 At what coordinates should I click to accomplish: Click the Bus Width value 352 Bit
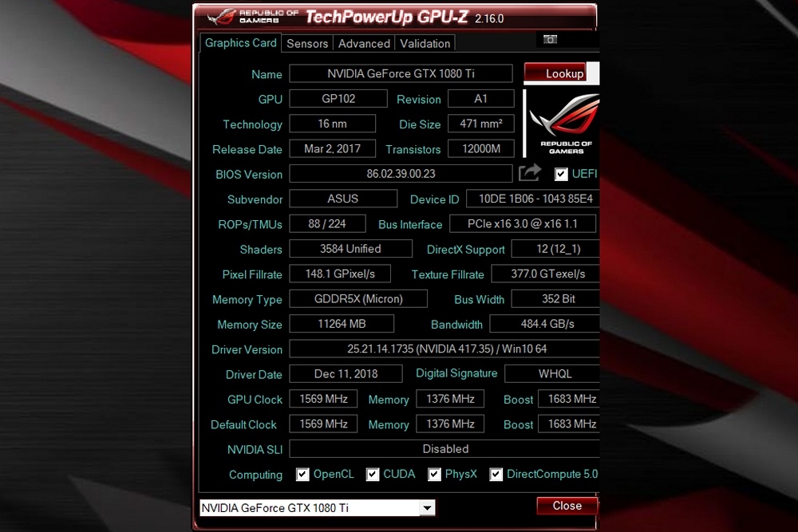(x=555, y=298)
